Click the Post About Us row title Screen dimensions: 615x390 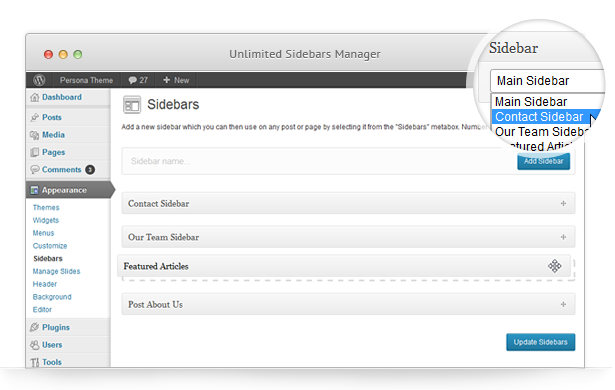click(155, 305)
